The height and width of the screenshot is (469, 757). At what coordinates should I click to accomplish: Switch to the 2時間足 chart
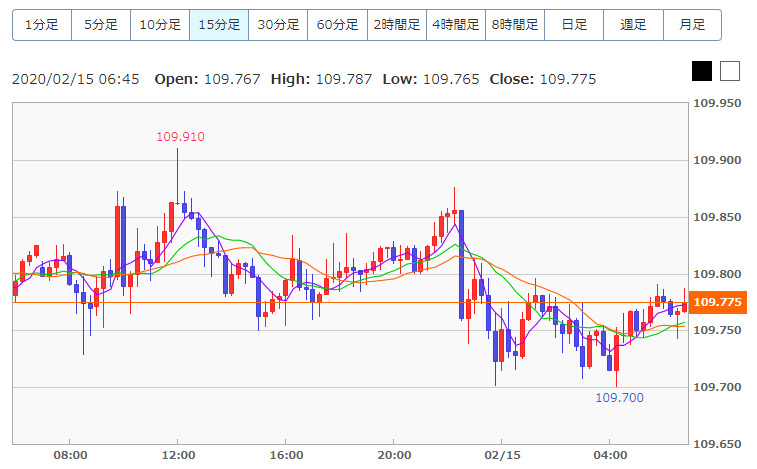397,25
